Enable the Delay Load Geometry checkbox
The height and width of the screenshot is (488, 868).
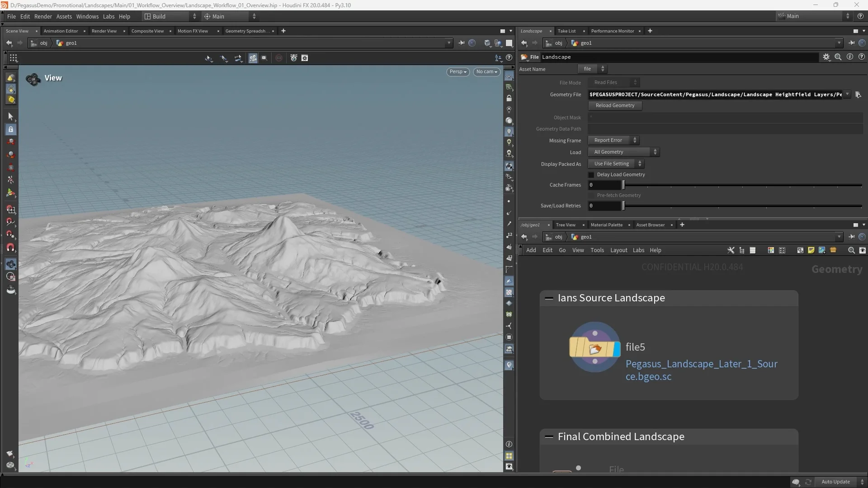pyautogui.click(x=591, y=175)
